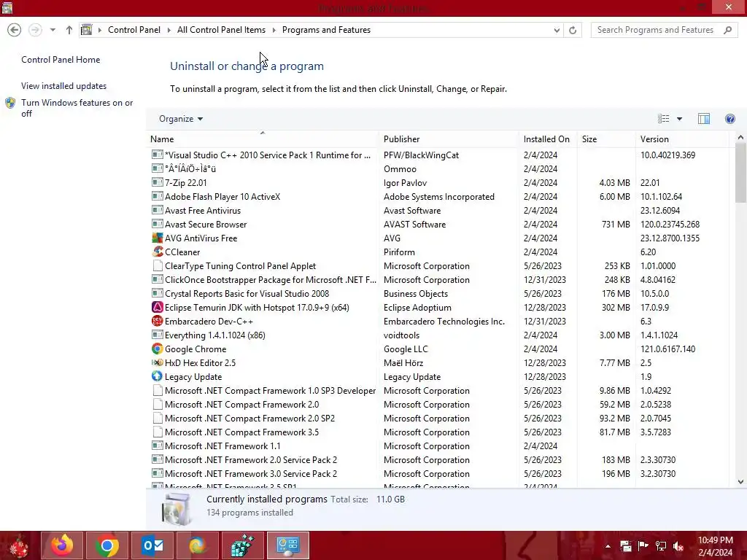Select ClearType Tuning Control Panel Applet
This screenshot has height=560, width=747.
pos(240,265)
